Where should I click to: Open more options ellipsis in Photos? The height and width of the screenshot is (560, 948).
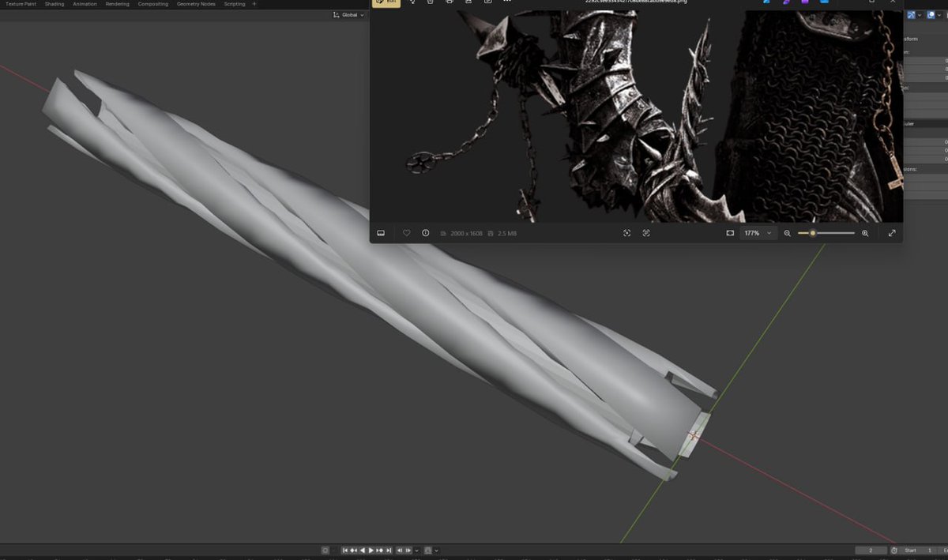coord(506,2)
